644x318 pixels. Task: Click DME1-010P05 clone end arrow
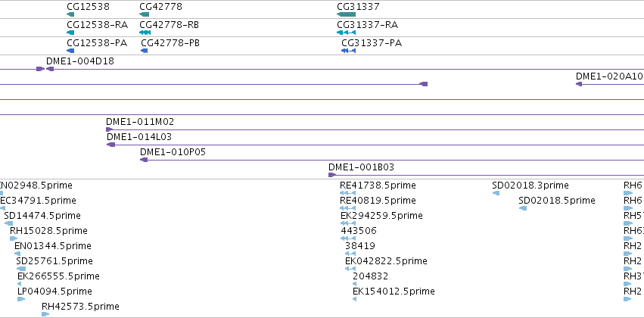pos(144,160)
